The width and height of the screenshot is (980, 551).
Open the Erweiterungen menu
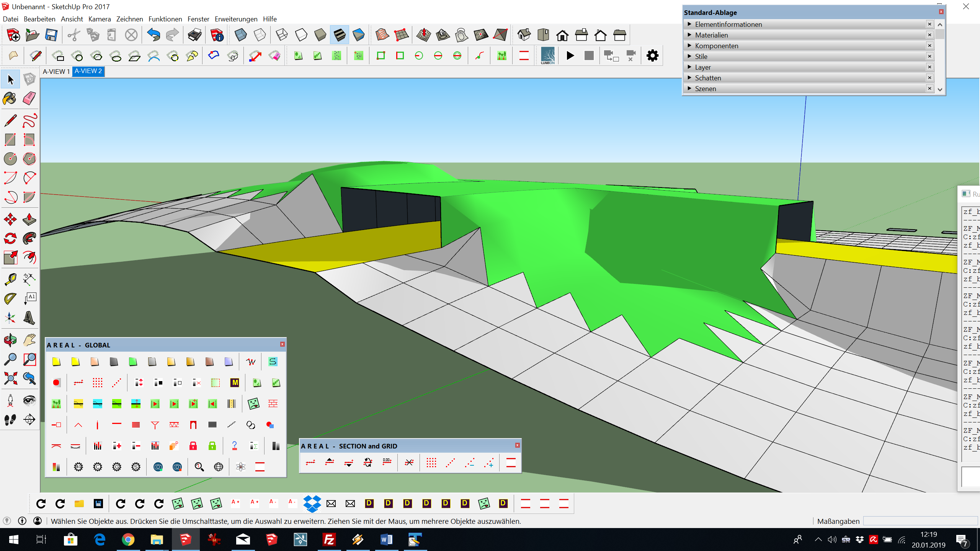pyautogui.click(x=236, y=19)
